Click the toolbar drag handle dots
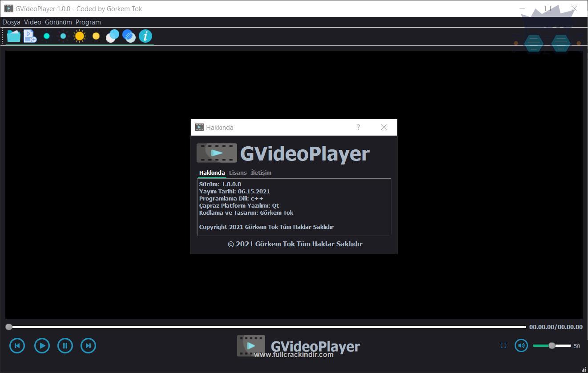 [4, 36]
